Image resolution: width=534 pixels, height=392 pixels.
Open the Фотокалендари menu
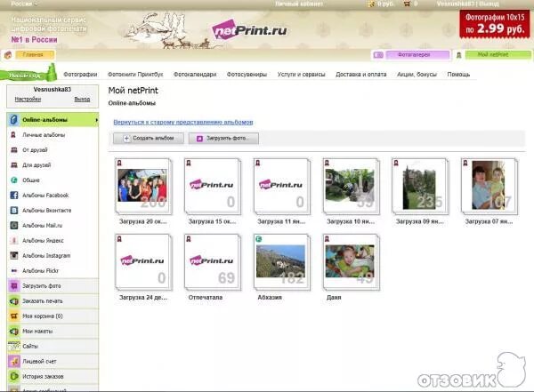click(x=195, y=74)
